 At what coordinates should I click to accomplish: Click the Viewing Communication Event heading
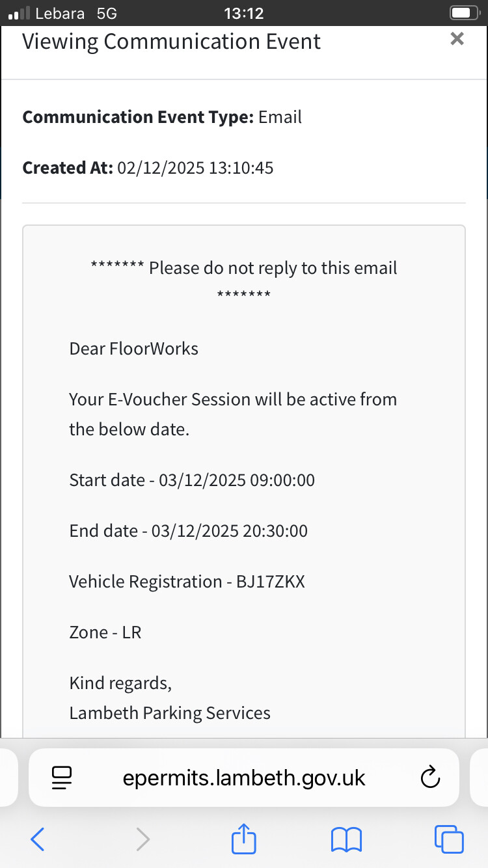[172, 42]
